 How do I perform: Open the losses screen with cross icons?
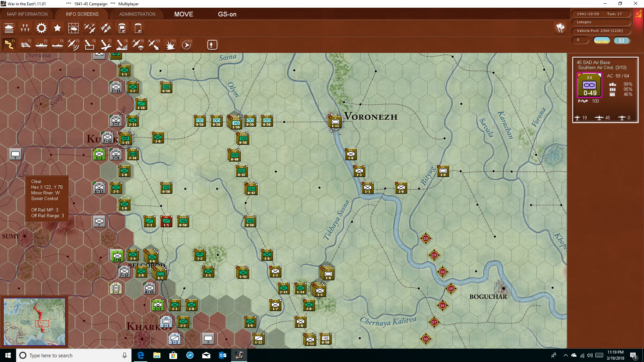tap(25, 28)
